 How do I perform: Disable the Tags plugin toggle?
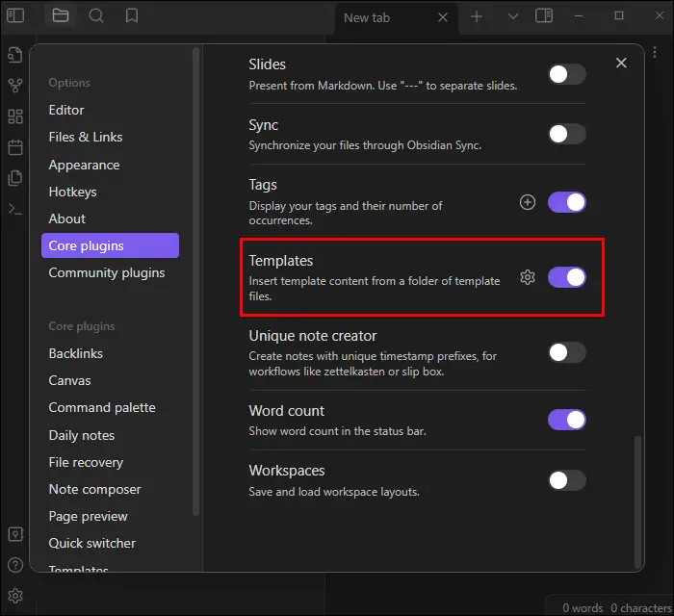(x=567, y=202)
